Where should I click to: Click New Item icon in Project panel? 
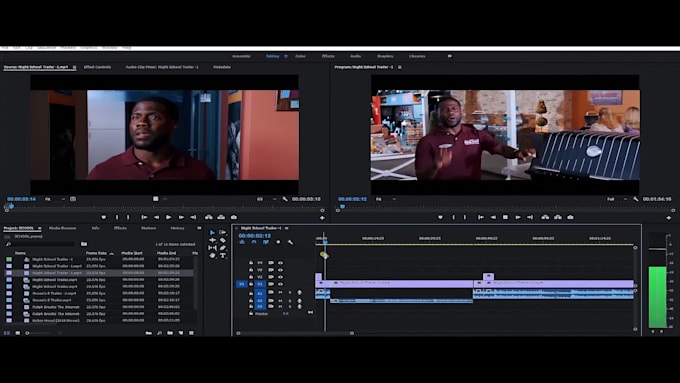click(181, 333)
